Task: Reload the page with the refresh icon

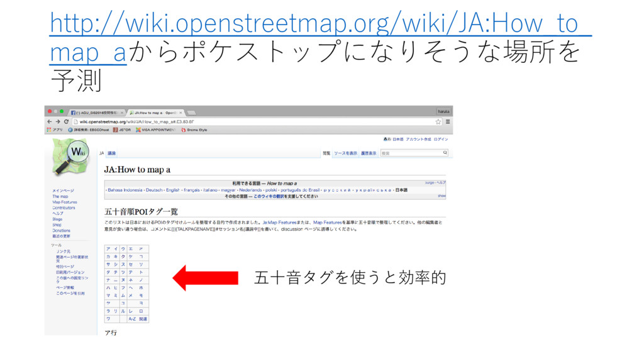Action: point(66,121)
